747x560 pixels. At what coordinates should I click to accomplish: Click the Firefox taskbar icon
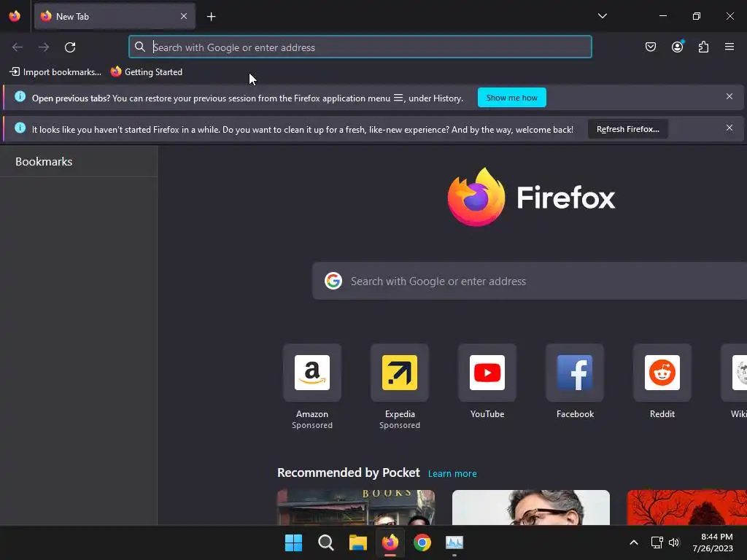click(390, 542)
